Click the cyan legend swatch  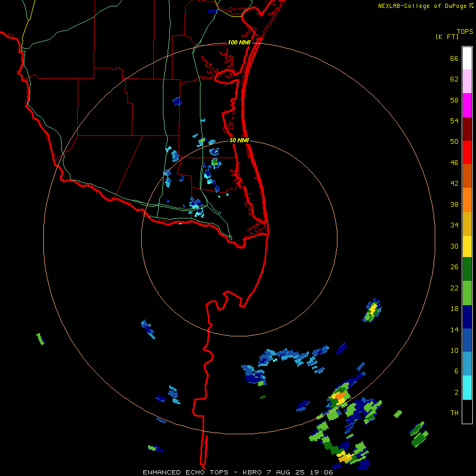click(x=467, y=388)
